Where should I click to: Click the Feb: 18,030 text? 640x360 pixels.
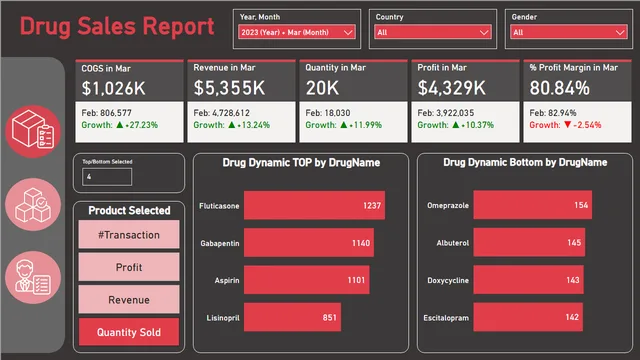[x=328, y=113]
